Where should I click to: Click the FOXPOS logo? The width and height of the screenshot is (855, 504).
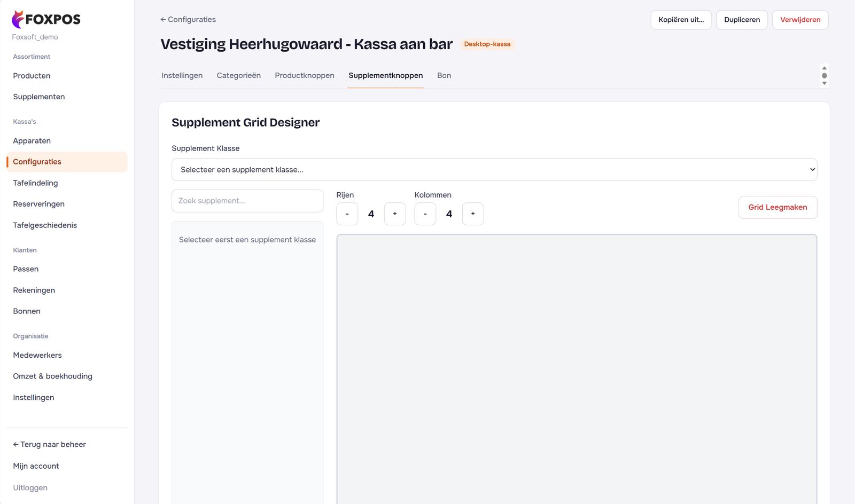[x=46, y=19]
